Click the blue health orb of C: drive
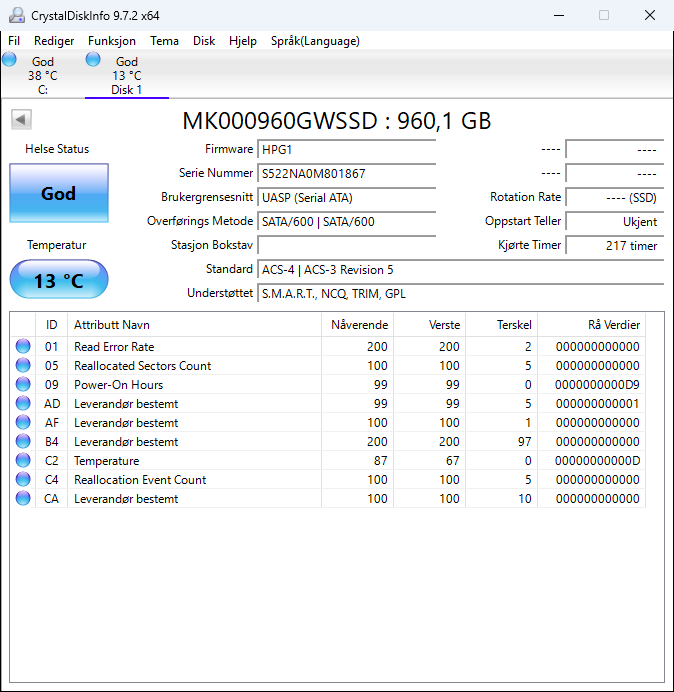 (x=9, y=59)
